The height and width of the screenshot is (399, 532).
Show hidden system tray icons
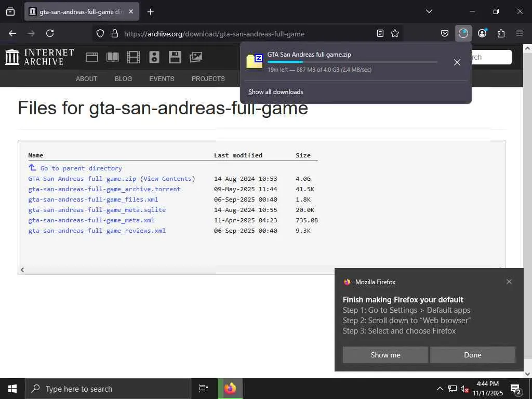[440, 389]
